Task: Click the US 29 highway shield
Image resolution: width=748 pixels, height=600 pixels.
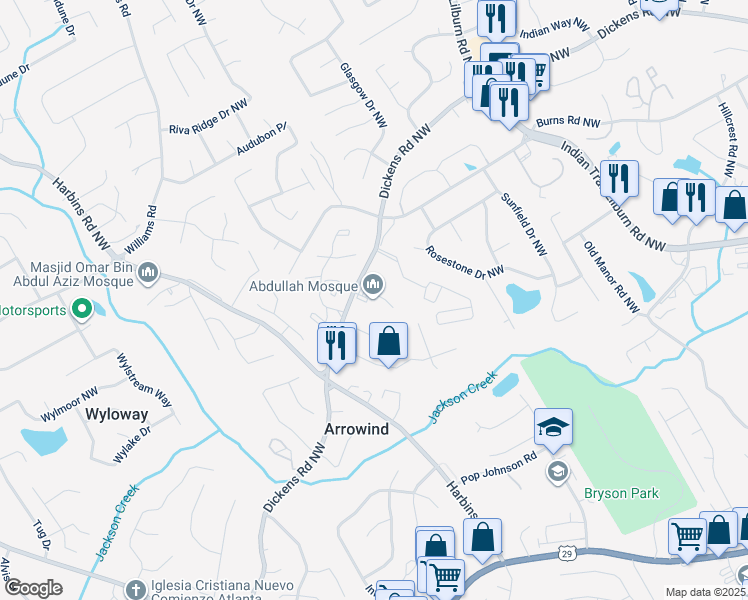Action: 566,554
